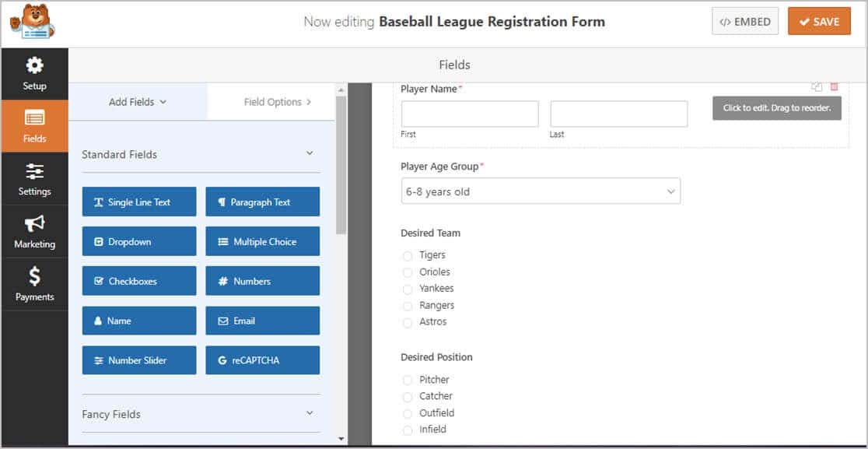Select Yankees under Desired Team
The height and width of the screenshot is (449, 868).
point(408,288)
